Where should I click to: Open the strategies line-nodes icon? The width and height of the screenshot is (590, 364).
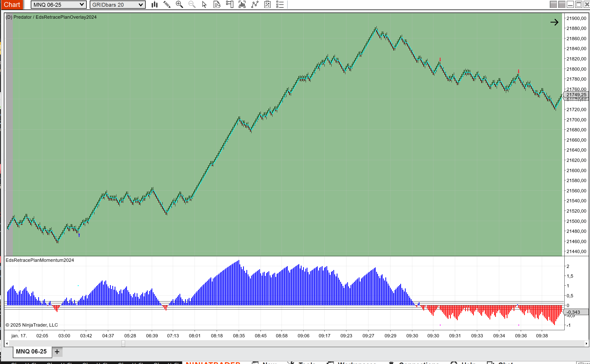coord(255,4)
